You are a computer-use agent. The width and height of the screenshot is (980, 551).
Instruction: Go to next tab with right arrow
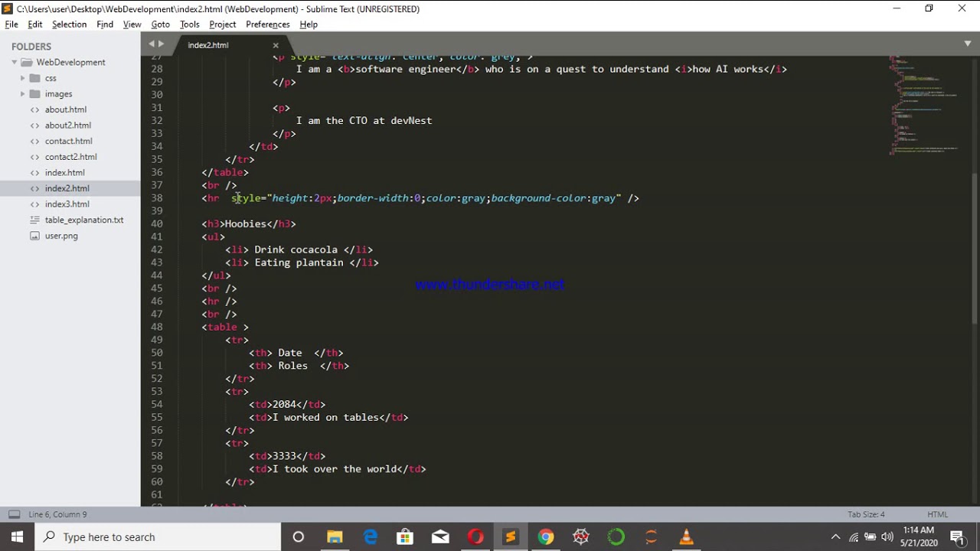pyautogui.click(x=161, y=44)
